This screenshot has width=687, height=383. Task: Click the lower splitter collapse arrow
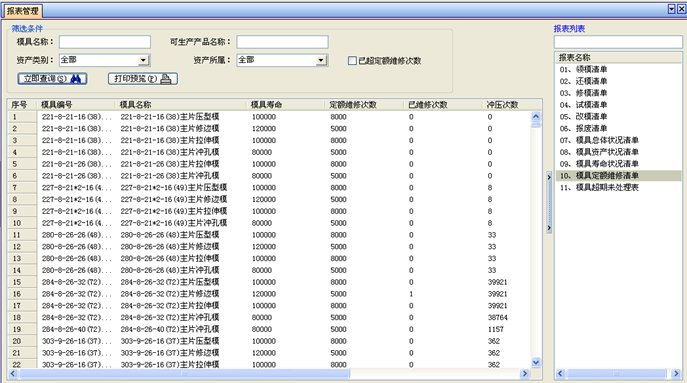pos(549,228)
